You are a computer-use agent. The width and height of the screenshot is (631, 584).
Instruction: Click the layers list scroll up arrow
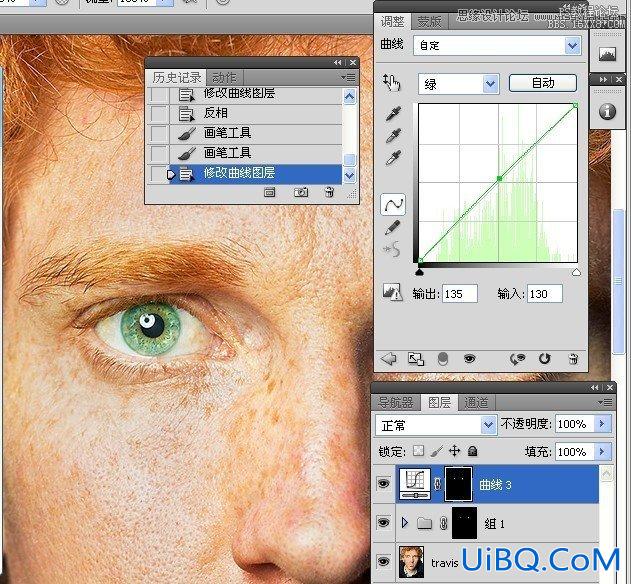tap(606, 473)
